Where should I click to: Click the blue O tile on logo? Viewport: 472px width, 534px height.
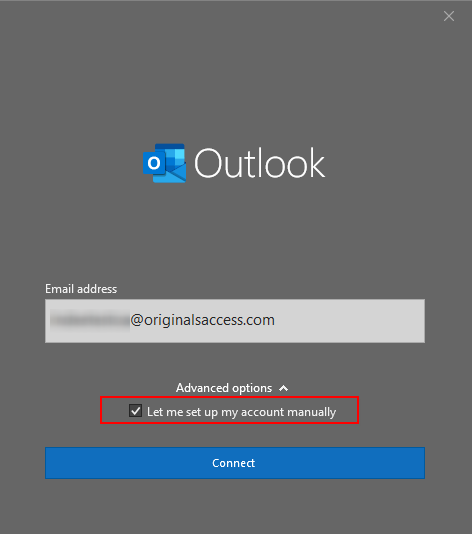pos(154,163)
